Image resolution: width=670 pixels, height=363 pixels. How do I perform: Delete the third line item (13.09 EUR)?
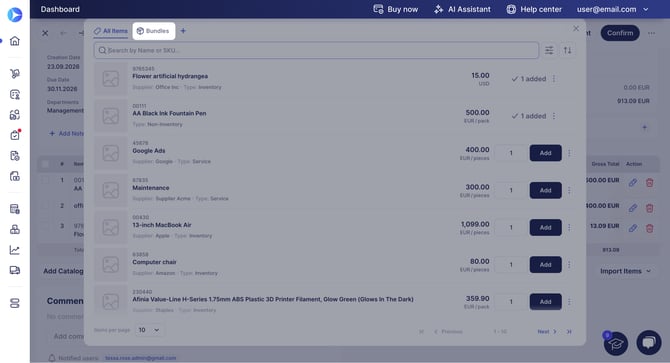click(649, 228)
